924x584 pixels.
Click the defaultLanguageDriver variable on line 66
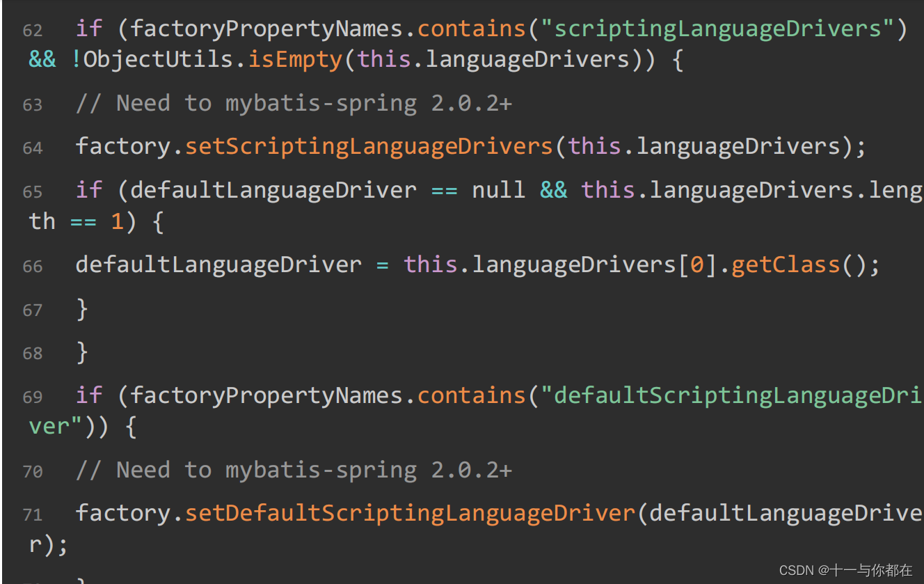tap(218, 265)
